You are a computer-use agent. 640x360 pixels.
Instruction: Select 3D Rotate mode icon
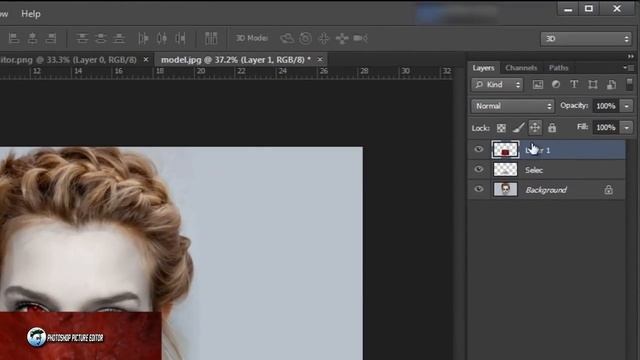(287, 38)
